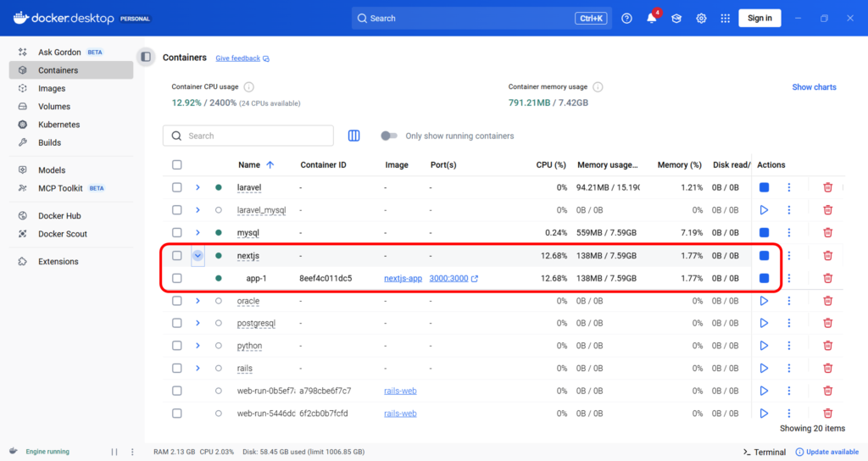This screenshot has width=868, height=461.
Task: Open more actions for nextjs
Action: (x=789, y=255)
